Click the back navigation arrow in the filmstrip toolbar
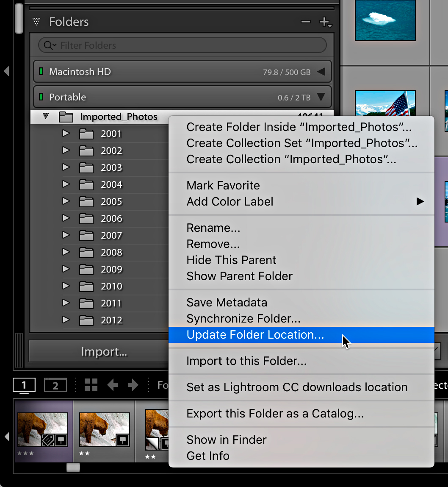This screenshot has height=487, width=448. pos(112,386)
